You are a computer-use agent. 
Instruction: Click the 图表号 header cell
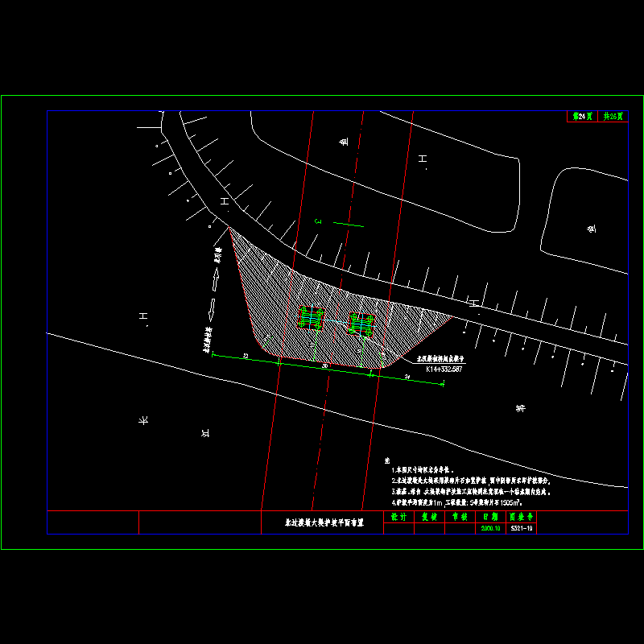tap(522, 517)
